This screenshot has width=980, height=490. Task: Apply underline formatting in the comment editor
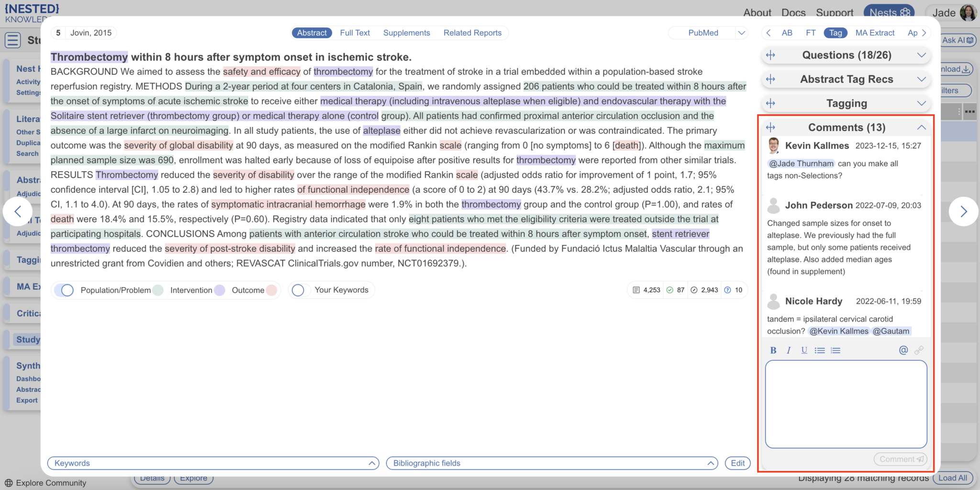tap(804, 350)
